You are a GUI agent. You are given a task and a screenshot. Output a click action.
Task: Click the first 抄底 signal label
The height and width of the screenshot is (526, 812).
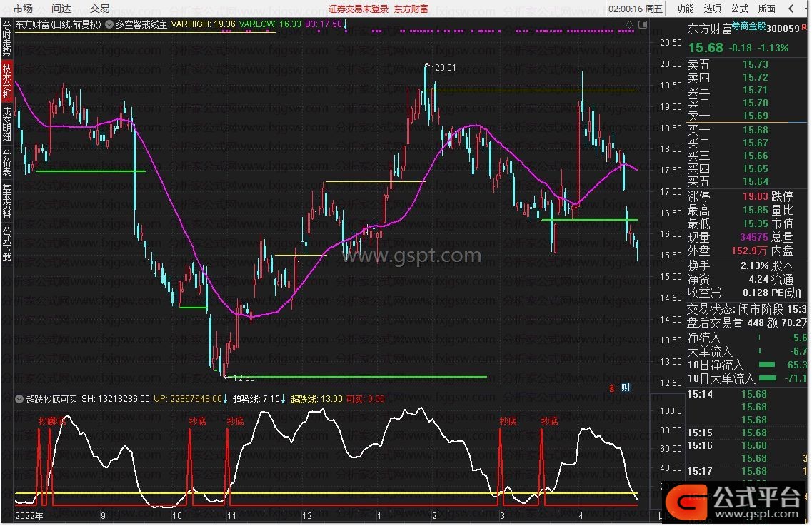tap(46, 421)
